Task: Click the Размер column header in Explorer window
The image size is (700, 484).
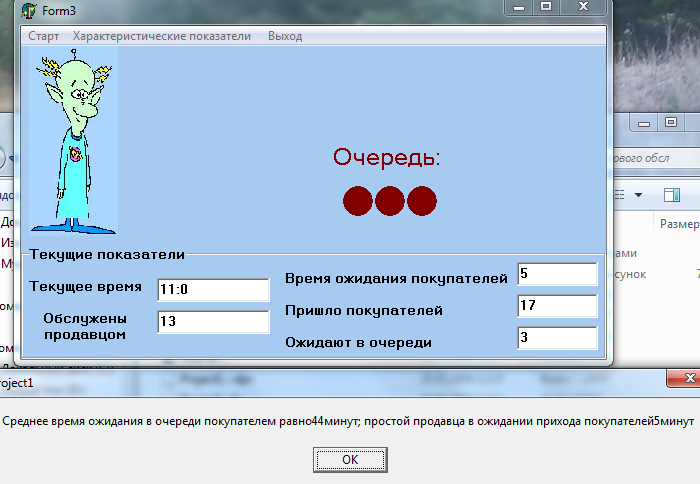Action: tap(679, 224)
